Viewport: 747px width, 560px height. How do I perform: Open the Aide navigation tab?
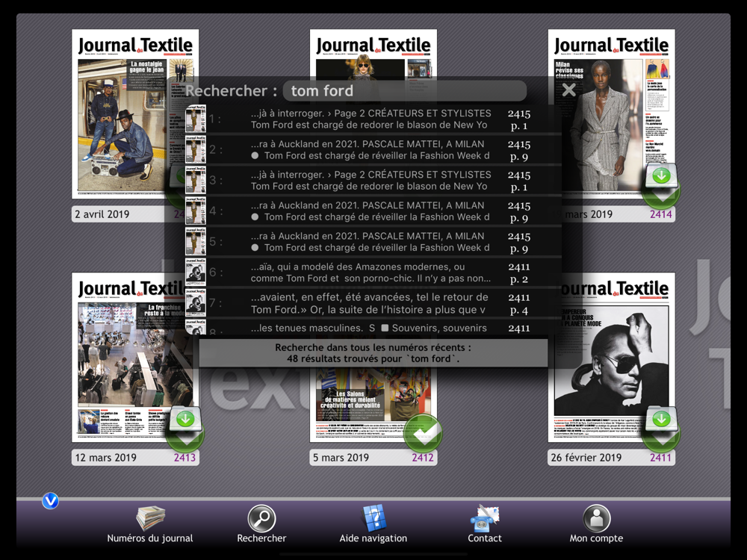point(373,524)
